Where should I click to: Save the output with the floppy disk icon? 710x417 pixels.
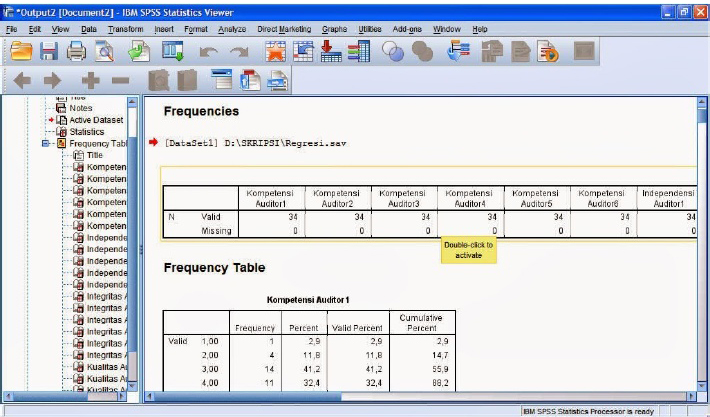point(48,52)
